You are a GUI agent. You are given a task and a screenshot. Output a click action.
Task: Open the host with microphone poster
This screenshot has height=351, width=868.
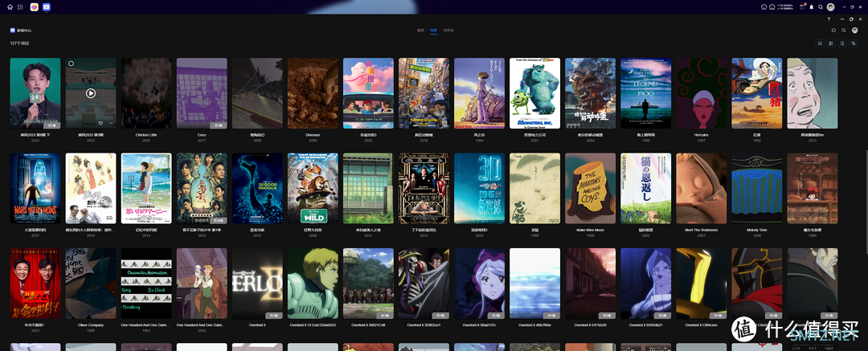[35, 93]
